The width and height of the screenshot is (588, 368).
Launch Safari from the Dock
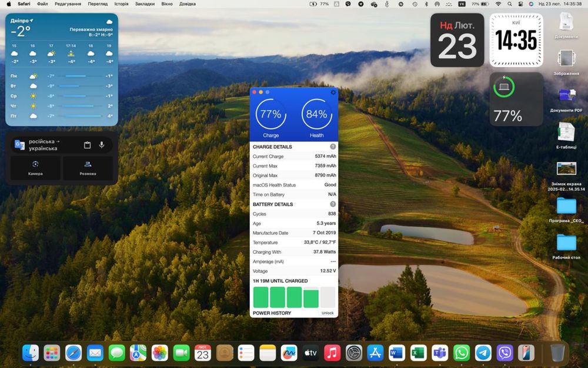[x=73, y=353]
